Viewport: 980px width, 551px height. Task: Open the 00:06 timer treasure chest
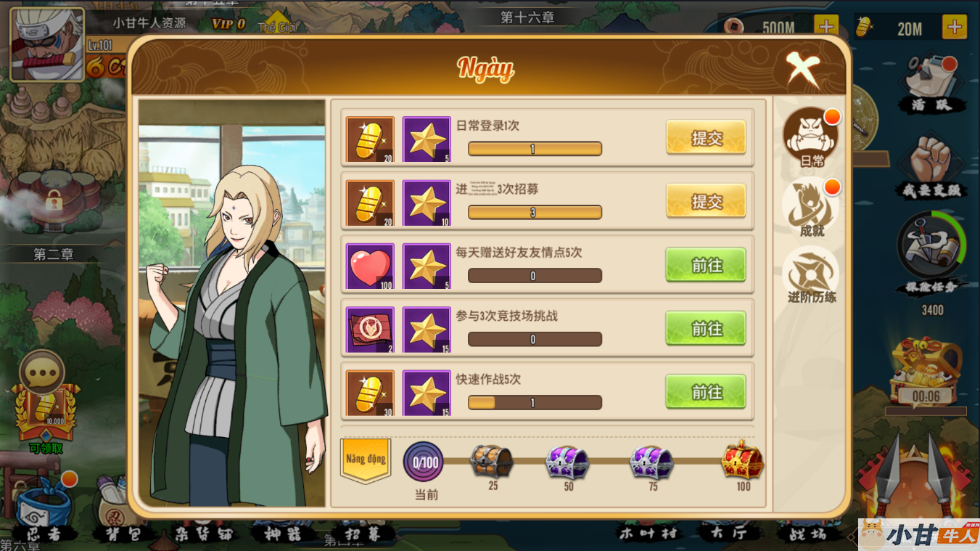[926, 372]
